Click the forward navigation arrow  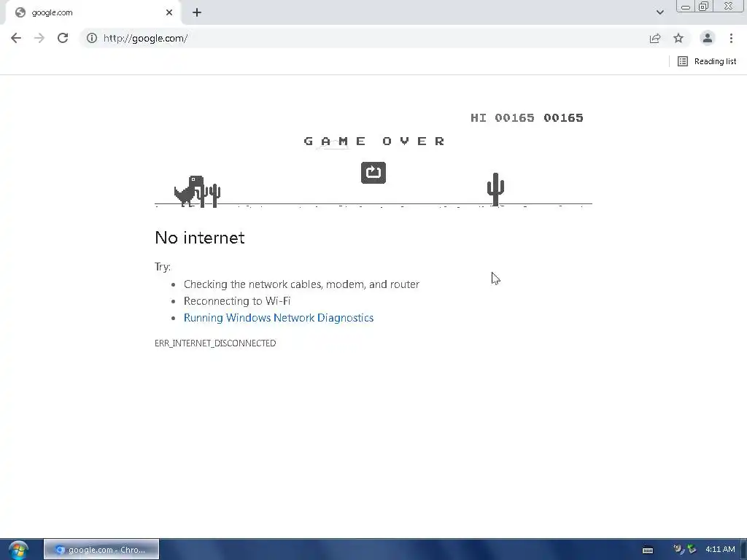[39, 38]
